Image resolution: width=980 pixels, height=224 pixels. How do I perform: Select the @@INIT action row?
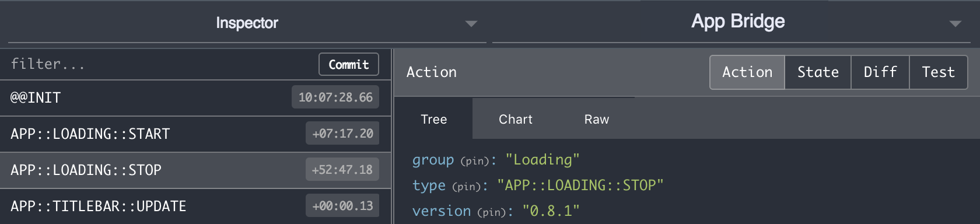pos(195,98)
